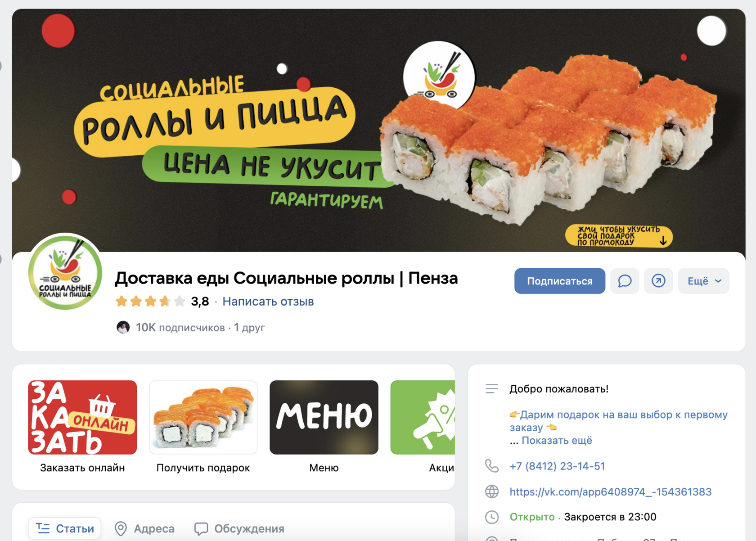Switch to the Статьи tab

tap(65, 528)
